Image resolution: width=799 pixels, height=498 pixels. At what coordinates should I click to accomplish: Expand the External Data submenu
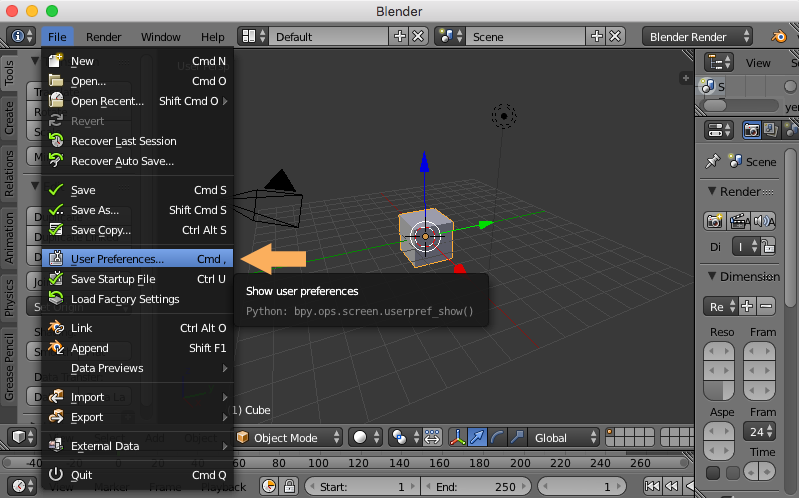[138, 445]
